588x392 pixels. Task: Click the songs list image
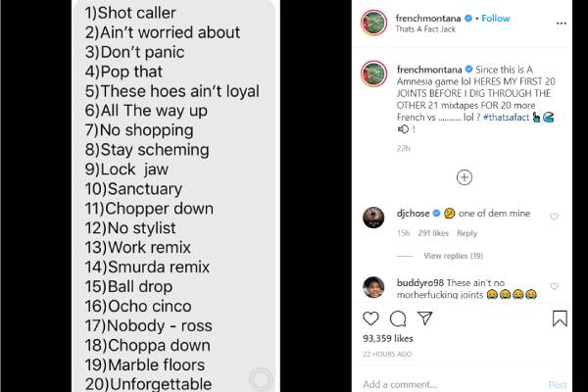[163, 196]
